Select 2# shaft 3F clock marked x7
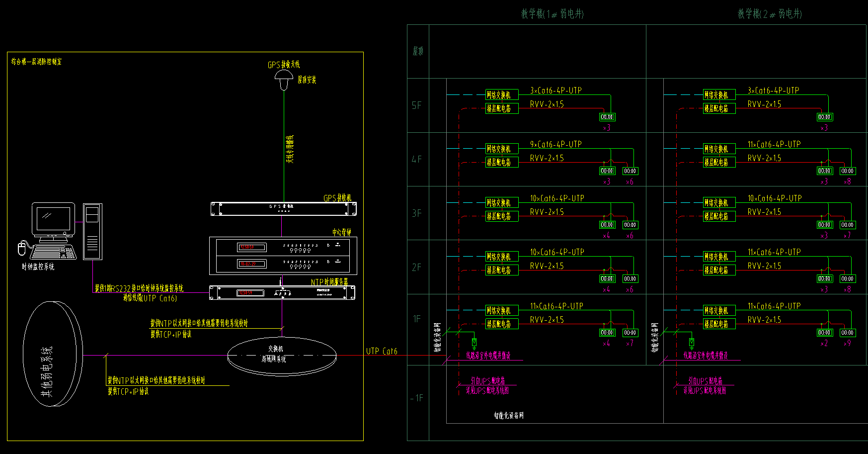Screen dimensions: 868x454 (847, 225)
